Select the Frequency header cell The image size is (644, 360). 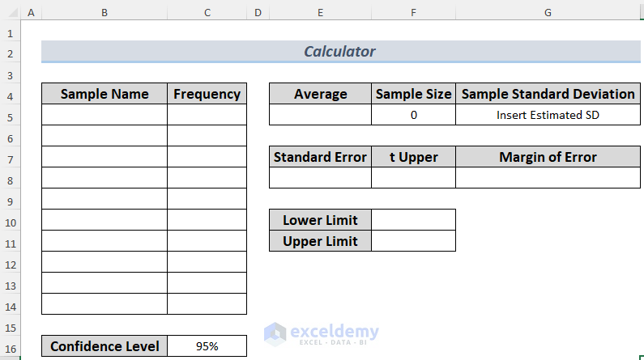pyautogui.click(x=207, y=94)
